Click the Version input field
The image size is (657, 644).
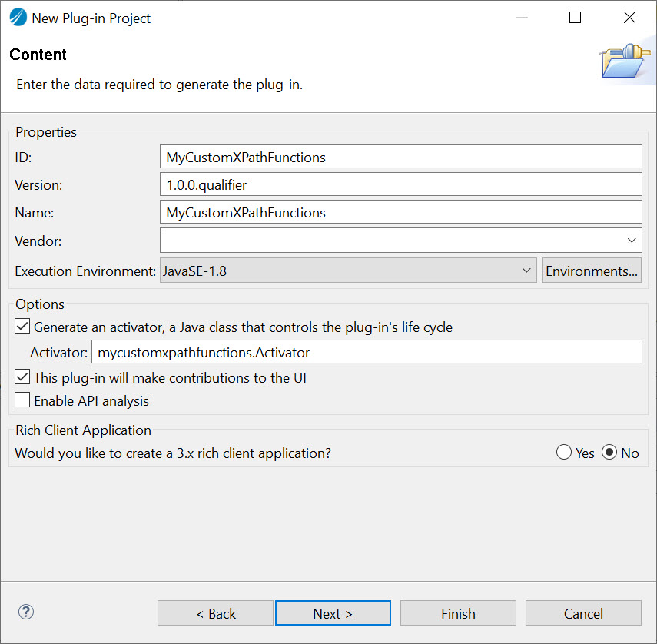400,184
